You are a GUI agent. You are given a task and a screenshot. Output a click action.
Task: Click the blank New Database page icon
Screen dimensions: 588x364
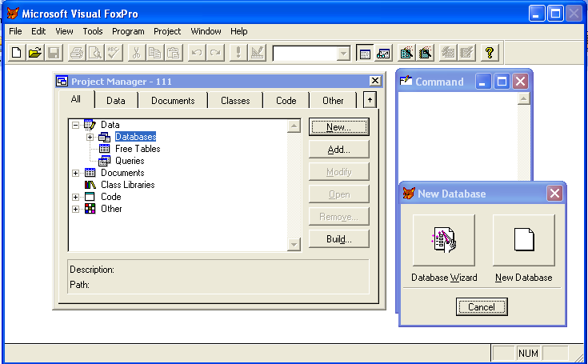pos(524,240)
